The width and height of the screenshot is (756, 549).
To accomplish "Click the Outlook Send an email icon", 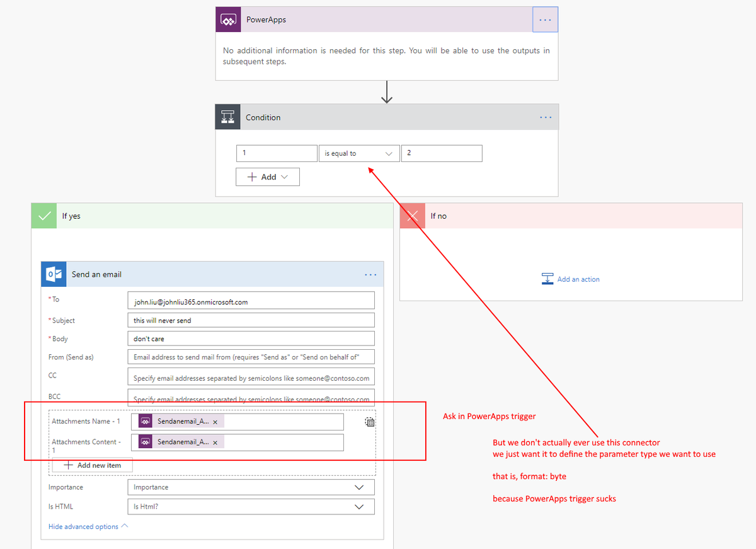I will click(x=54, y=275).
